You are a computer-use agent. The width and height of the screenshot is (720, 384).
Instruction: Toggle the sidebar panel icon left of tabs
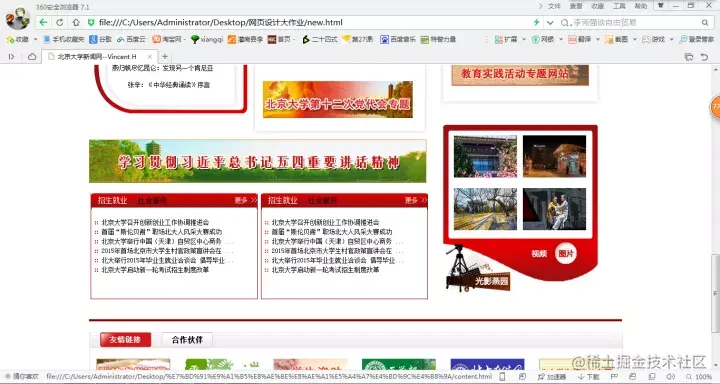(11, 56)
